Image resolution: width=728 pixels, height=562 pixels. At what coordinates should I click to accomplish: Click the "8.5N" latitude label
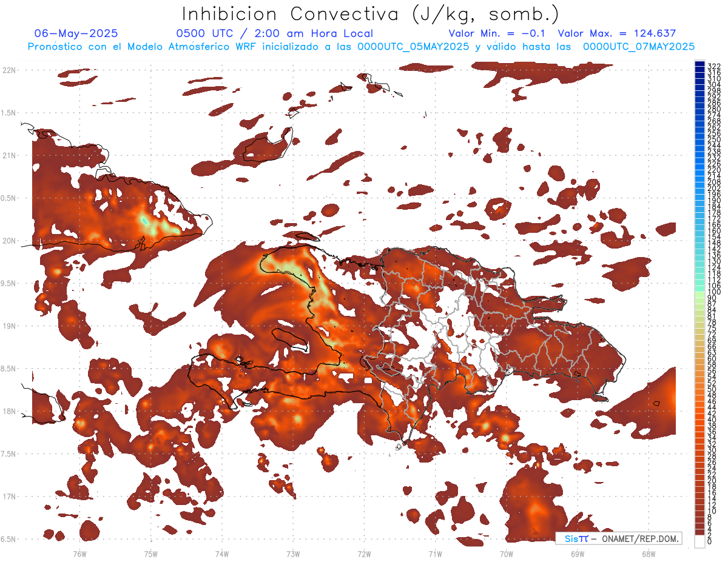[8, 369]
